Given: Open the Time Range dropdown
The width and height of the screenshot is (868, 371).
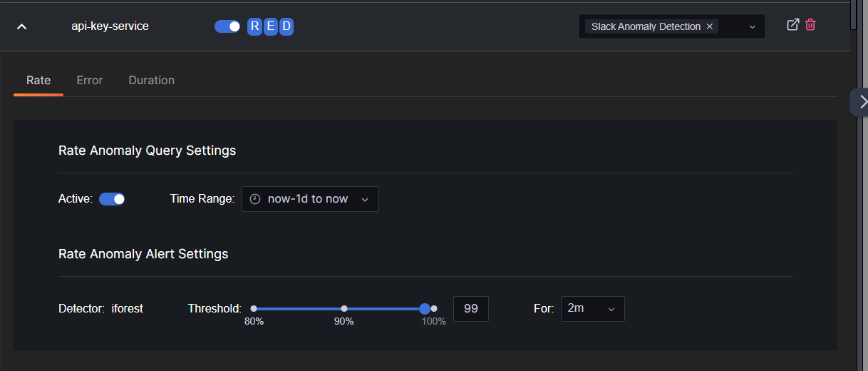Looking at the screenshot, I should coord(310,199).
